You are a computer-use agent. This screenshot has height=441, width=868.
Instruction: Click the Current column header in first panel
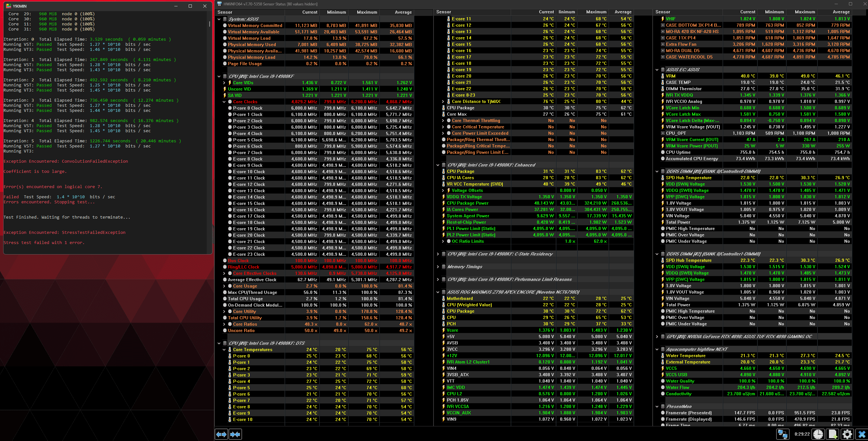tap(302, 12)
